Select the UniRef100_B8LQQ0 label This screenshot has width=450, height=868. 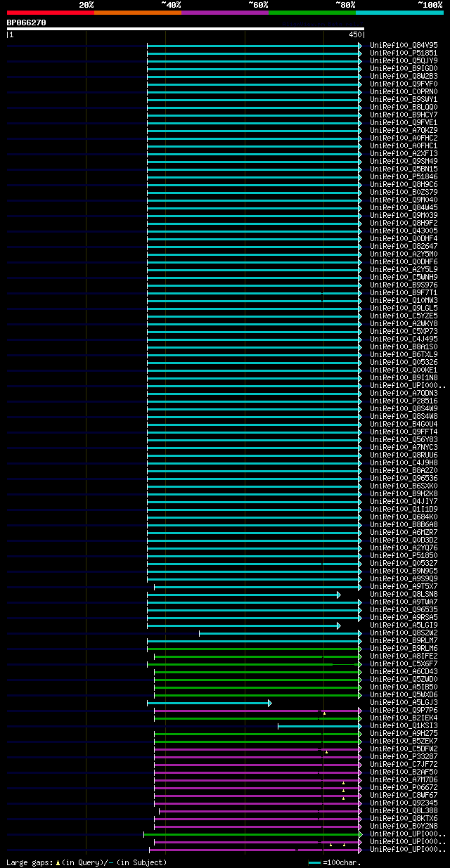tap(404, 107)
